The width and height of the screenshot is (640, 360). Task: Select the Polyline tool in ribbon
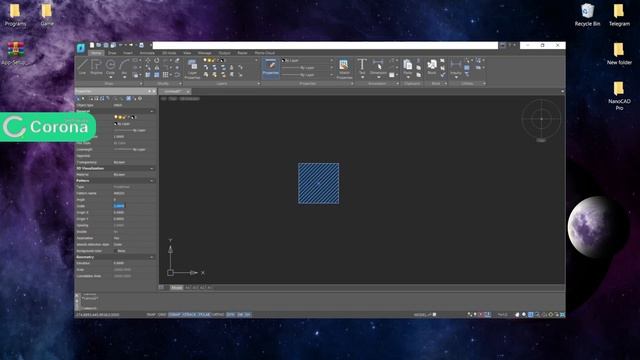tap(96, 67)
